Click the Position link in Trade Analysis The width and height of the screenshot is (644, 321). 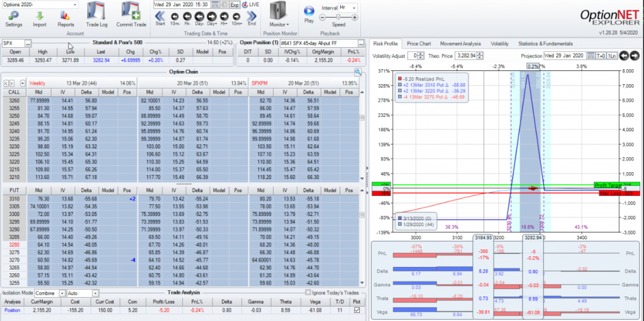pos(12,310)
